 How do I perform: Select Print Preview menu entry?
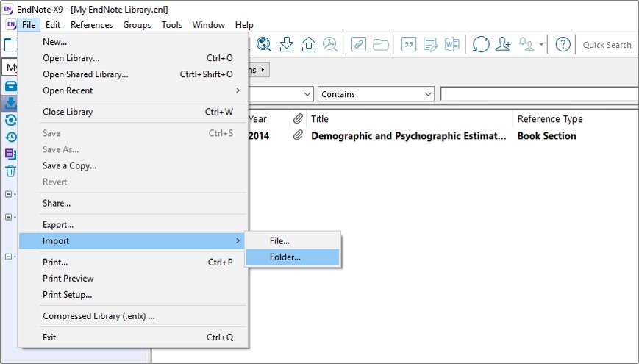coord(133,279)
